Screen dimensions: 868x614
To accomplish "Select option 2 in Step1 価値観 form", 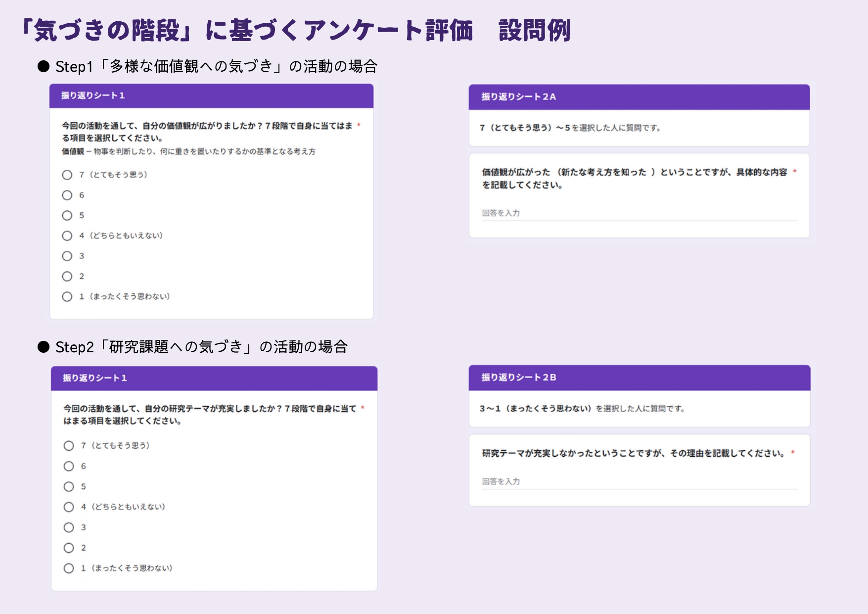I will click(67, 277).
